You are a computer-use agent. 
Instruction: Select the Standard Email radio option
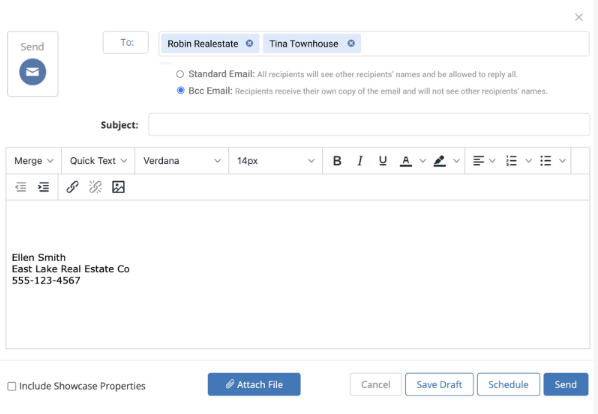[180, 74]
